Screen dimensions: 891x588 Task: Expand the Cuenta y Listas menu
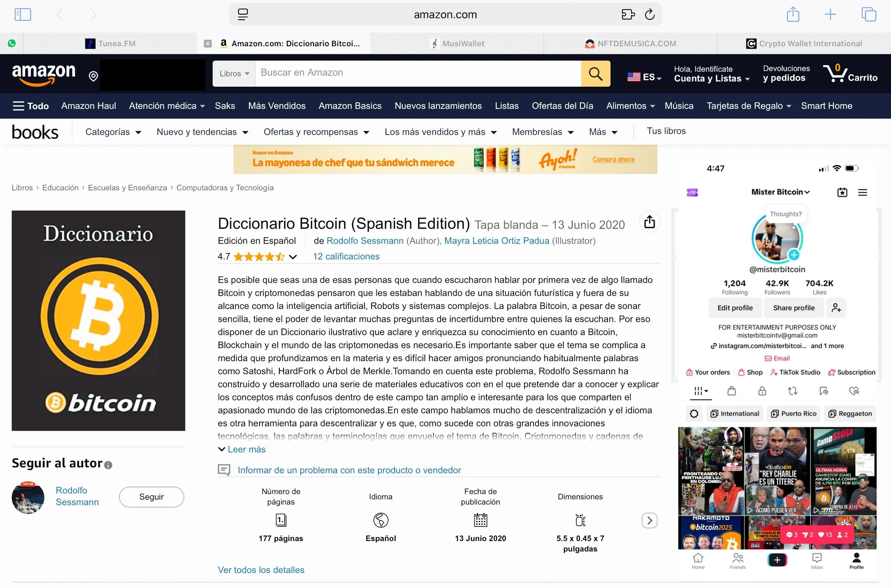click(712, 74)
